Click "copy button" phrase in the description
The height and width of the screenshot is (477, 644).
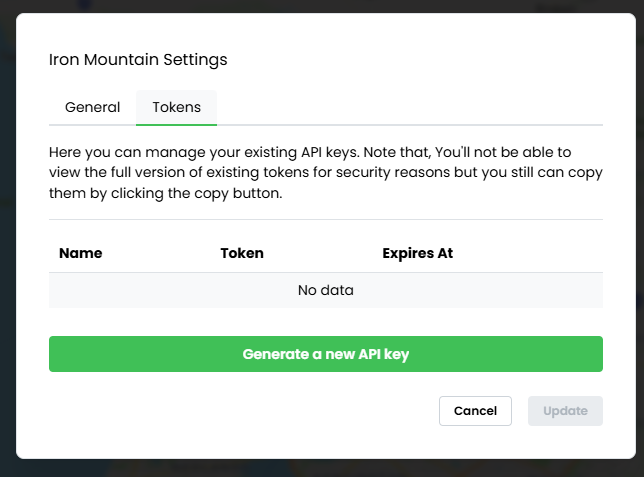240,192
